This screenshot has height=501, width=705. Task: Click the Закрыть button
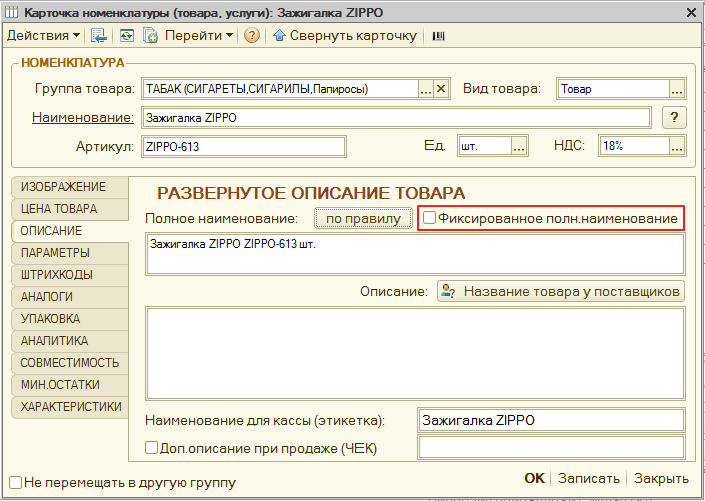[661, 479]
